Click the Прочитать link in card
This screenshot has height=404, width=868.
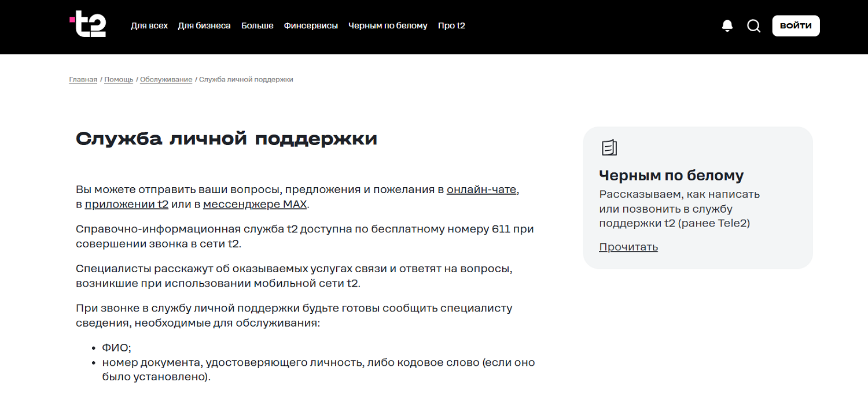point(628,247)
